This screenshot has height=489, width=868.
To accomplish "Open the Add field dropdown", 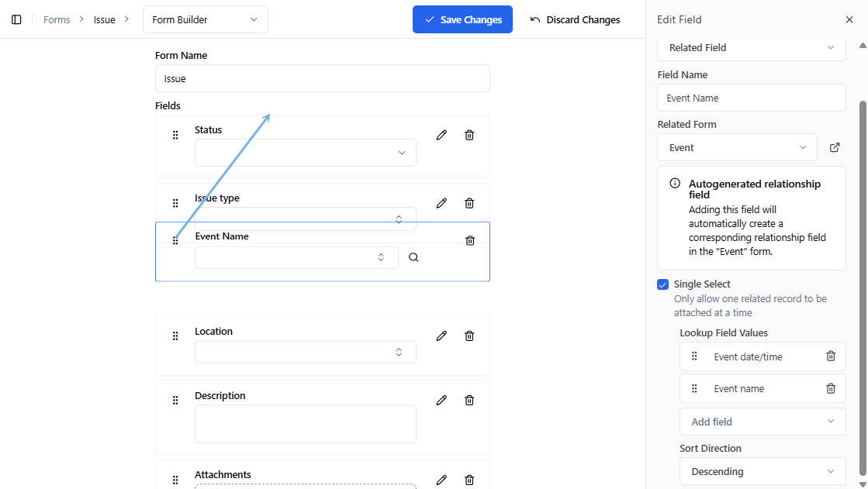I will 763,422.
